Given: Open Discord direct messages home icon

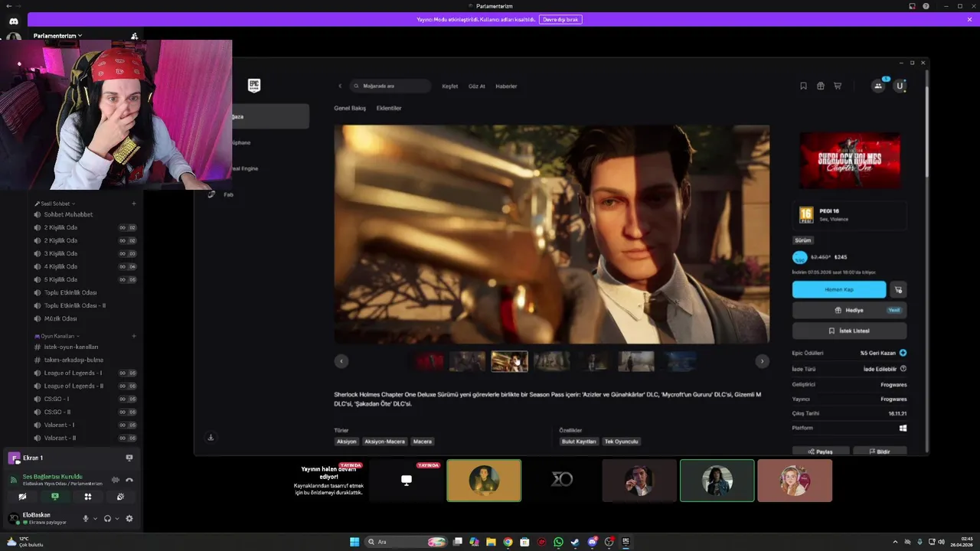Looking at the screenshot, I should [x=14, y=21].
